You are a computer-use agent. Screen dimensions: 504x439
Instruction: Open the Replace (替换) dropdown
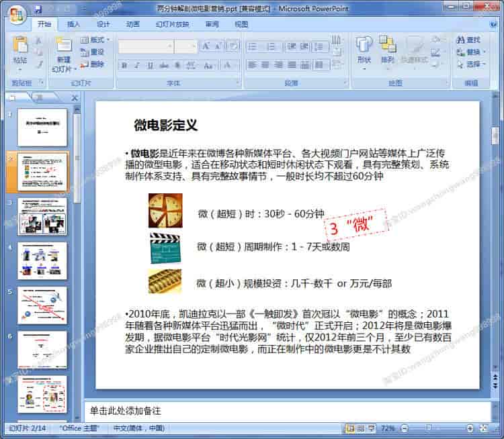tap(470, 52)
